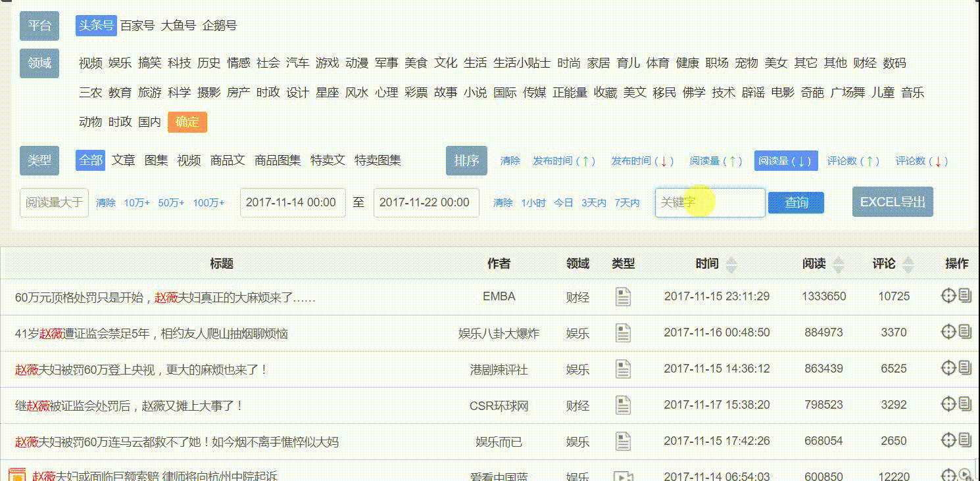Click the locate icon in the EMBA article row
The image size is (980, 481).
(948, 294)
